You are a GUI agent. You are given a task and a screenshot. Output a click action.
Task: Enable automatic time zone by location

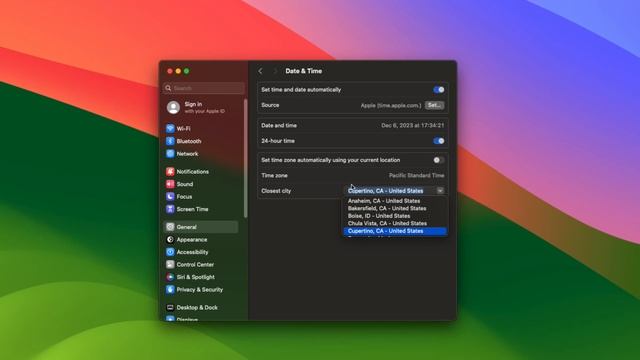[439, 160]
